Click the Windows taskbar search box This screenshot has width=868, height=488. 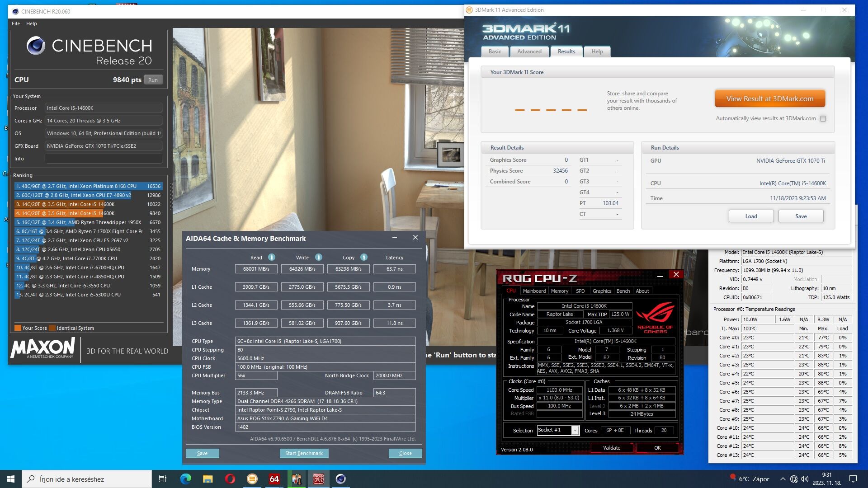coord(87,479)
